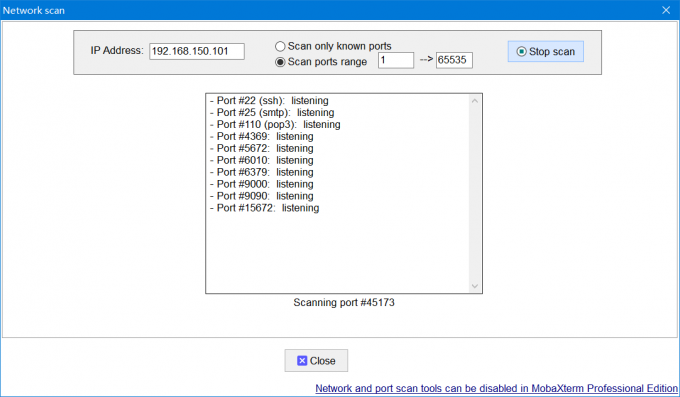This screenshot has width=680, height=397.
Task: Close the Network scan window with X
Action: click(x=666, y=10)
